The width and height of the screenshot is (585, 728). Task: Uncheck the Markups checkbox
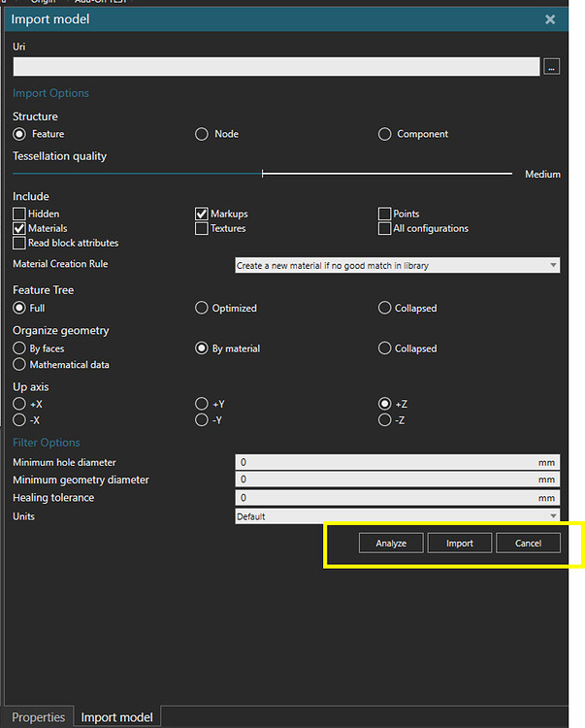coord(202,214)
